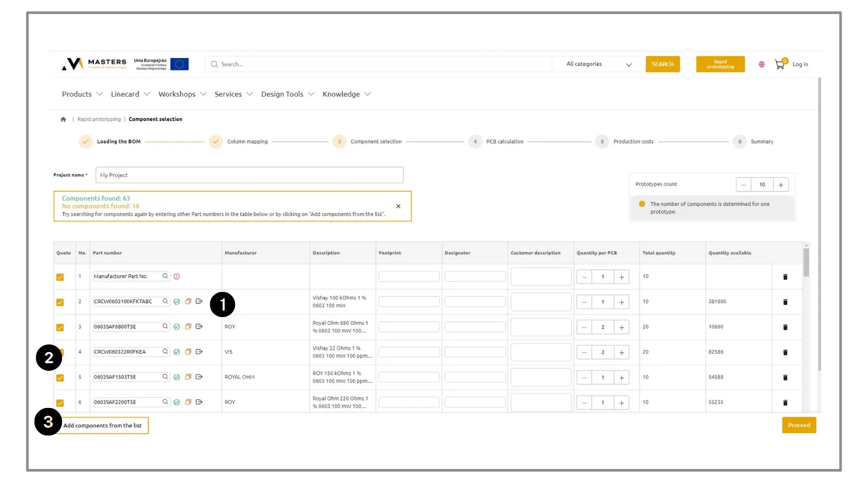Image resolution: width=868 pixels, height=483 pixels.
Task: Open the Knowledge menu item
Action: pos(346,94)
